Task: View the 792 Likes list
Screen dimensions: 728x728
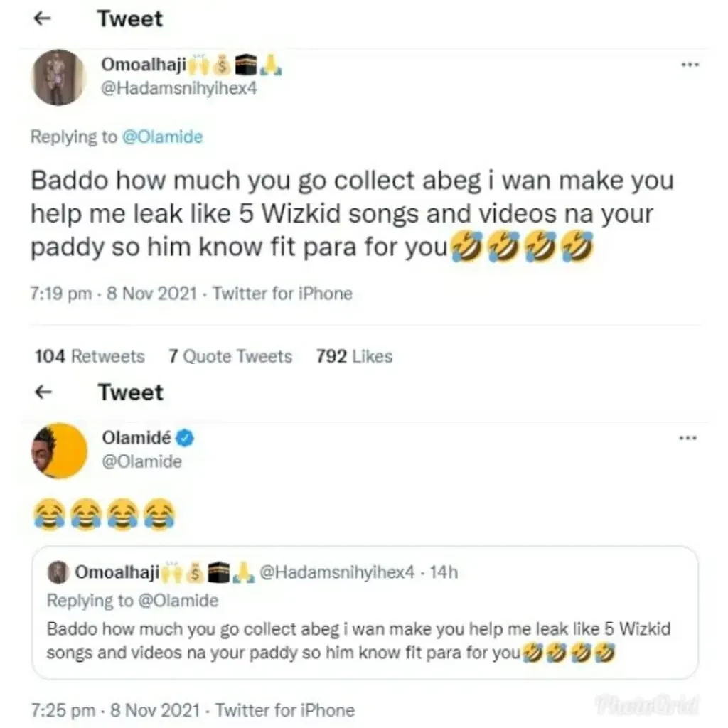Action: tap(354, 356)
